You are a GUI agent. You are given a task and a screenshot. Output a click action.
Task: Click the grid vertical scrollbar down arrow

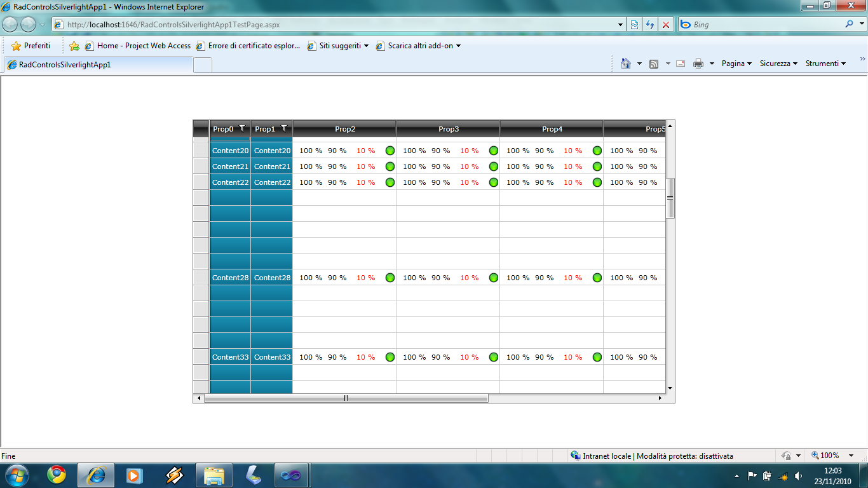pos(670,388)
